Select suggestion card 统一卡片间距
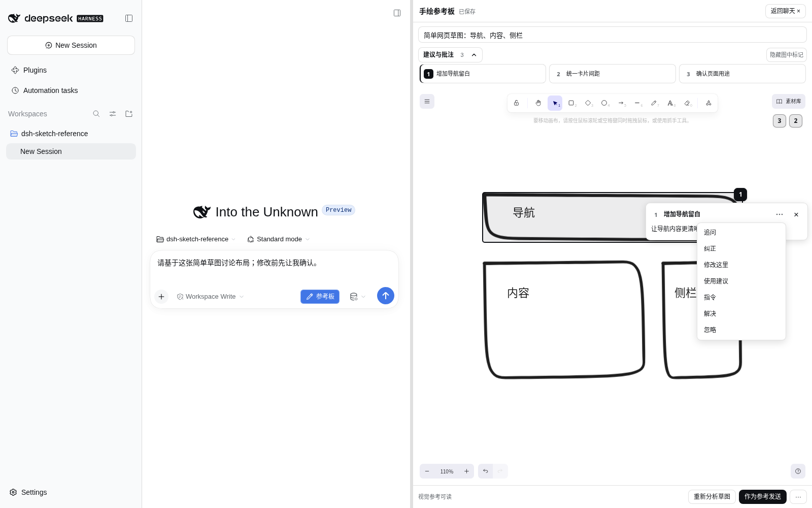This screenshot has width=812, height=508. point(612,74)
